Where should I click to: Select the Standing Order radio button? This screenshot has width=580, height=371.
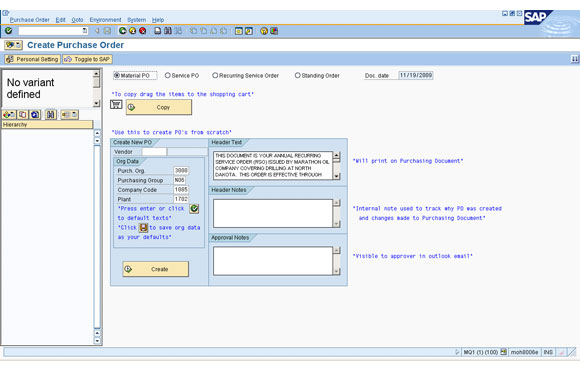point(297,75)
